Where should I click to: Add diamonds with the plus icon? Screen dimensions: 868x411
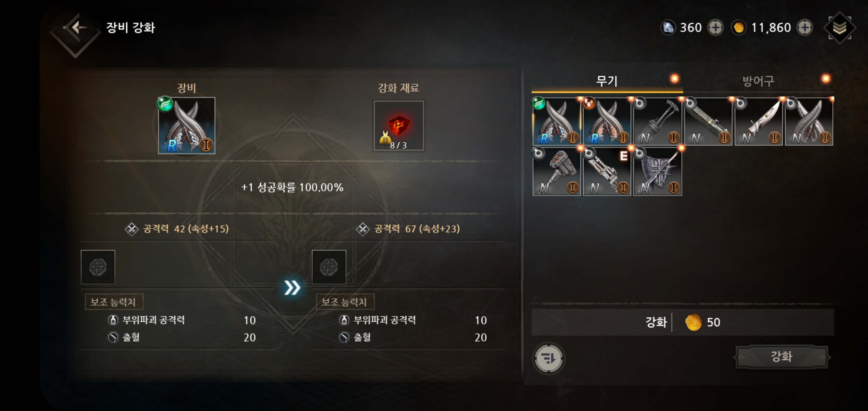pos(715,28)
